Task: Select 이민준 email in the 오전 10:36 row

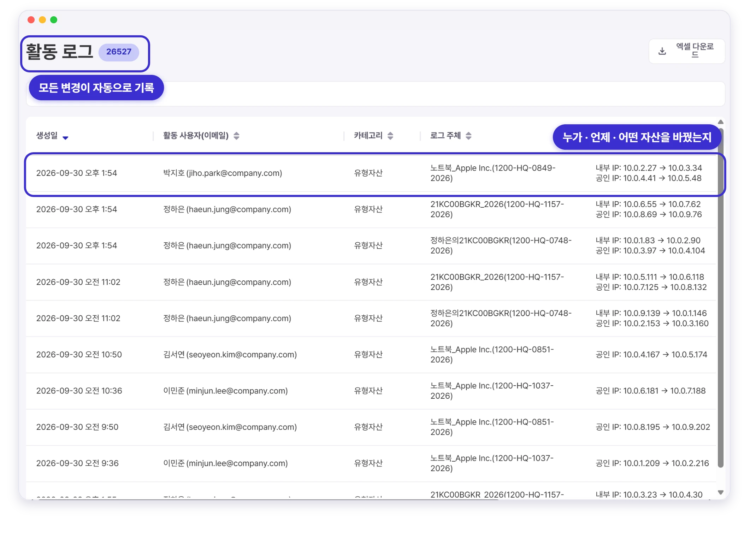Action: point(225,391)
